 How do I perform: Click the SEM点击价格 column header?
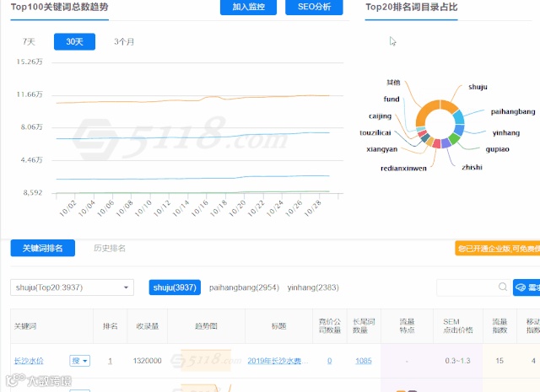coord(457,326)
